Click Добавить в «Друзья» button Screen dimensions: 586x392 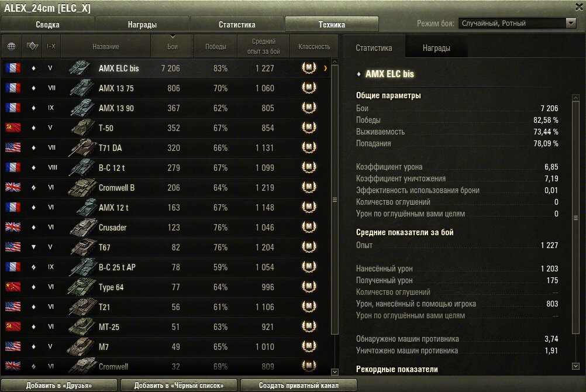pyautogui.click(x=59, y=385)
